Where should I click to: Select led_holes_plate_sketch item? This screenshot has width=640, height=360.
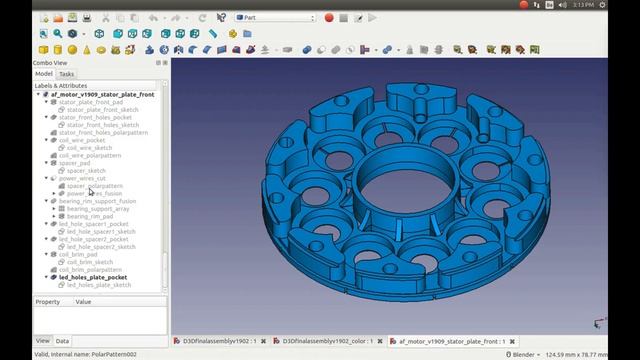(99, 285)
